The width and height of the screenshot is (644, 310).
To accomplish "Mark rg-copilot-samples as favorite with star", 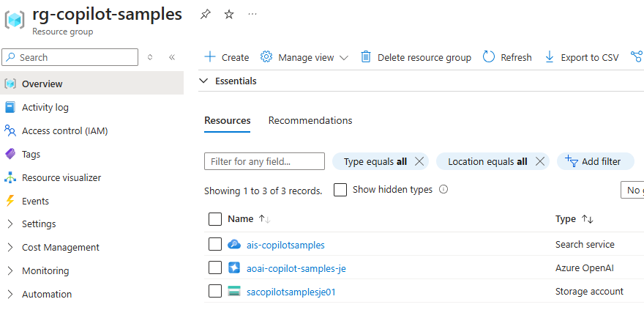I will pyautogui.click(x=229, y=15).
